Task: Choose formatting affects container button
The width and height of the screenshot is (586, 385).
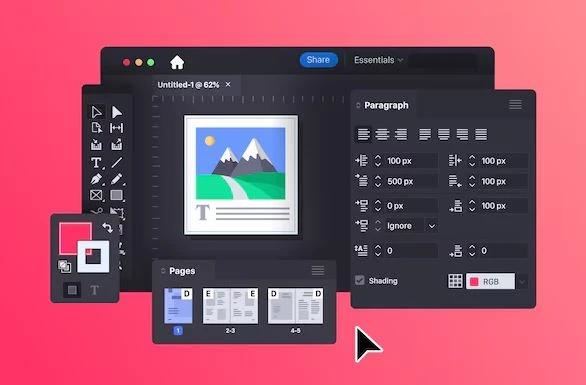Action: [x=72, y=290]
